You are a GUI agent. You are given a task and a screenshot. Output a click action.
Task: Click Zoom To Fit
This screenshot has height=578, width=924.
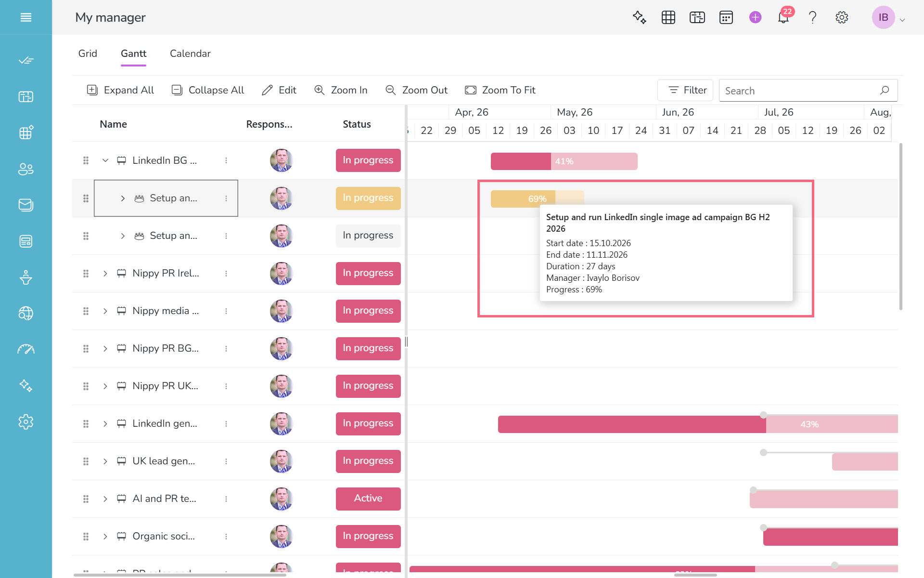pos(500,90)
